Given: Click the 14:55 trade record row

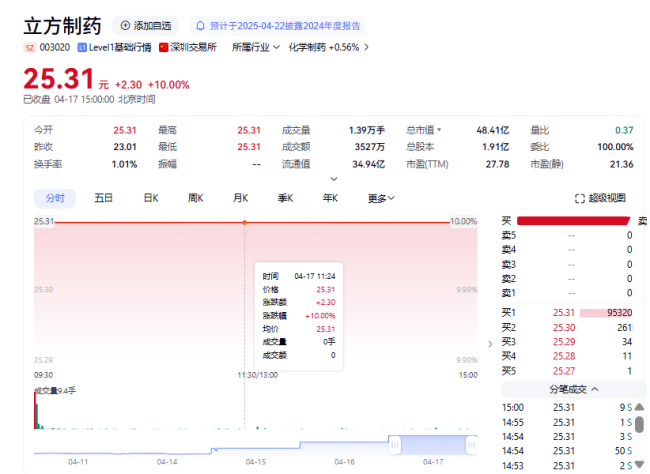Looking at the screenshot, I should (x=567, y=423).
